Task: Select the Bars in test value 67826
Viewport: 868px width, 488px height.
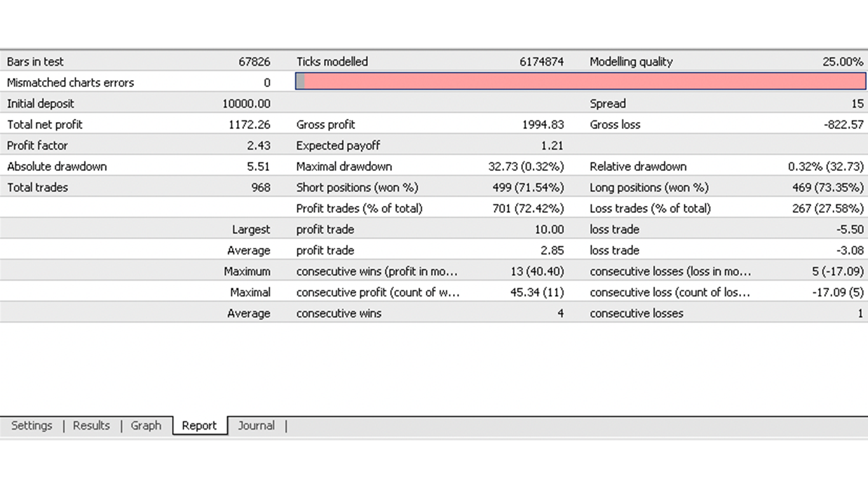Action: coord(254,62)
